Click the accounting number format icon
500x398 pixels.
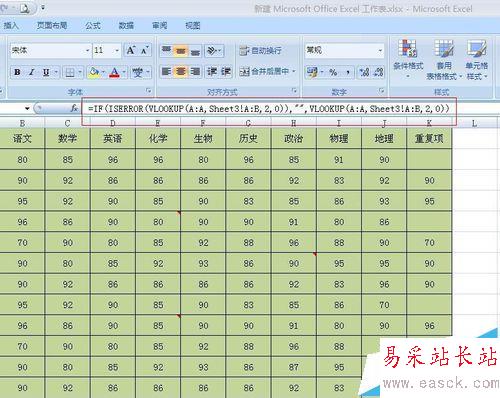tap(312, 72)
